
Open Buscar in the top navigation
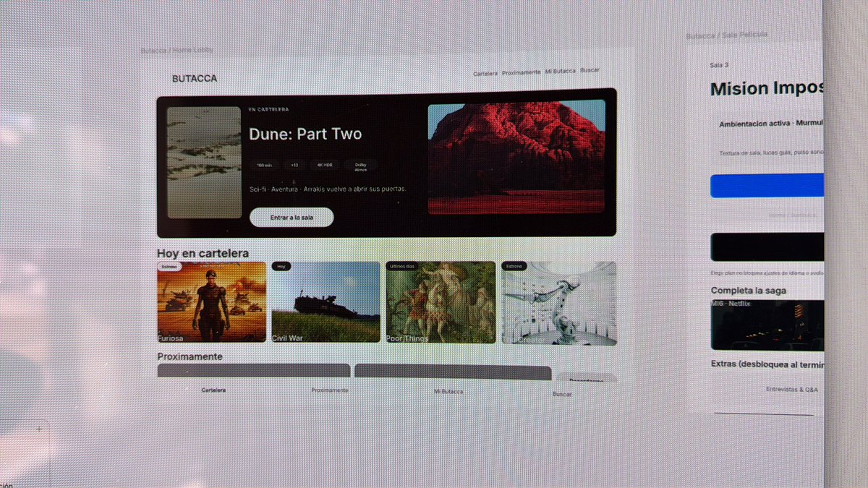click(x=590, y=70)
